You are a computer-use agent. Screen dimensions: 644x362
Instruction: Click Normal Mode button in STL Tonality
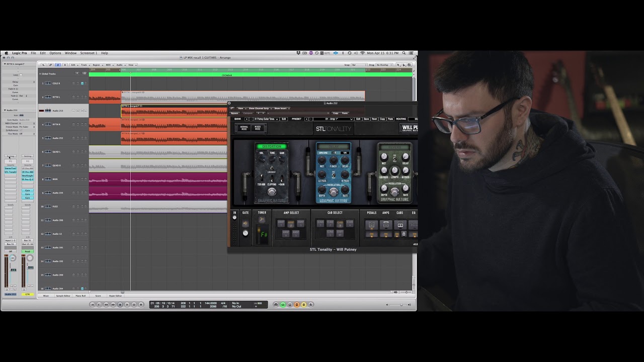(x=244, y=128)
